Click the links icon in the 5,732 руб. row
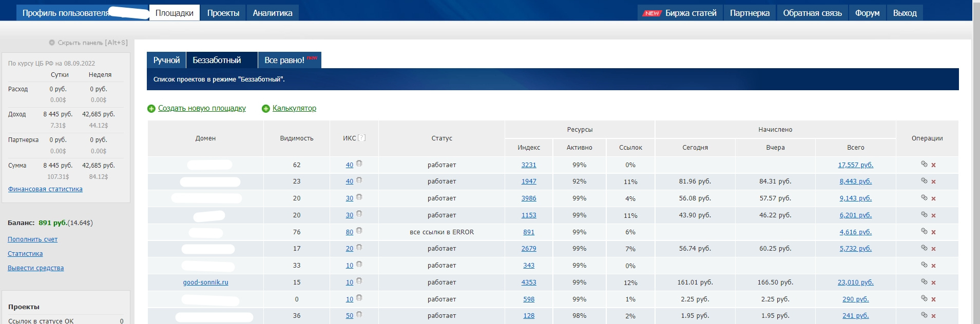This screenshot has width=980, height=324. click(x=924, y=248)
